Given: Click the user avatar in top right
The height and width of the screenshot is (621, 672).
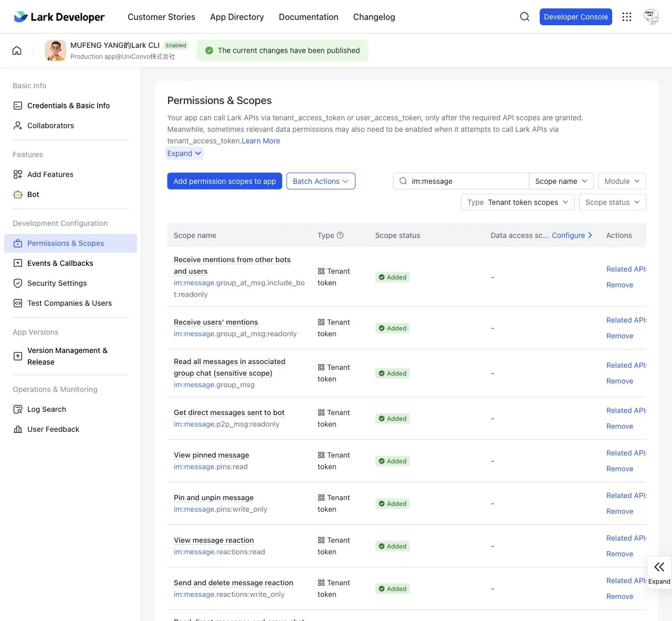Looking at the screenshot, I should coord(651,17).
